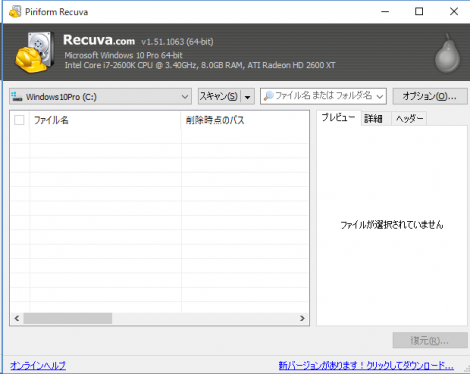
Task: Open the ヘッダー tab
Action: (x=409, y=118)
